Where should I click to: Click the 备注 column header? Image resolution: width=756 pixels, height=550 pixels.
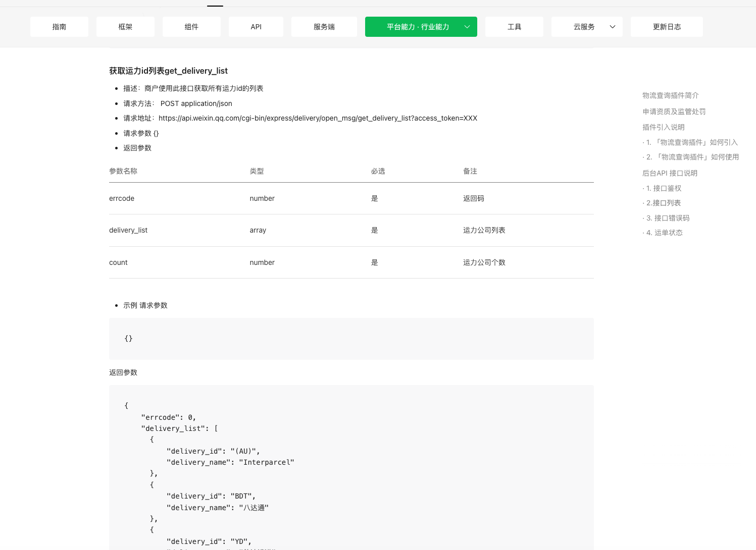(x=470, y=171)
